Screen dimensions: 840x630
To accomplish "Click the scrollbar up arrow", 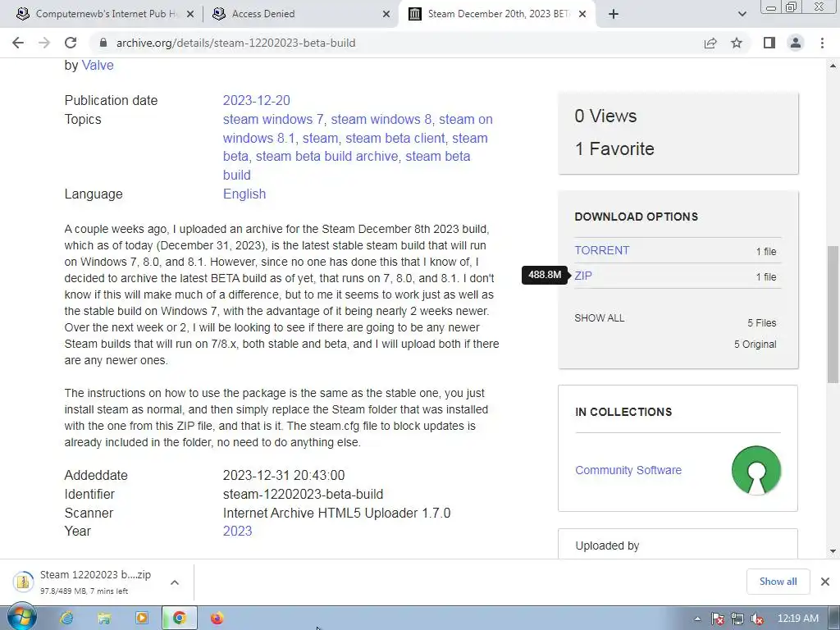I will (833, 66).
